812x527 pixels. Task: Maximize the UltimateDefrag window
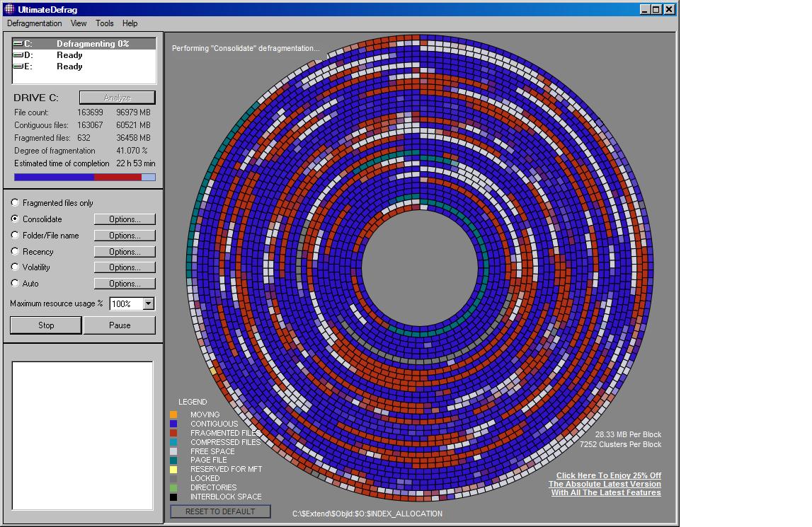tap(656, 9)
